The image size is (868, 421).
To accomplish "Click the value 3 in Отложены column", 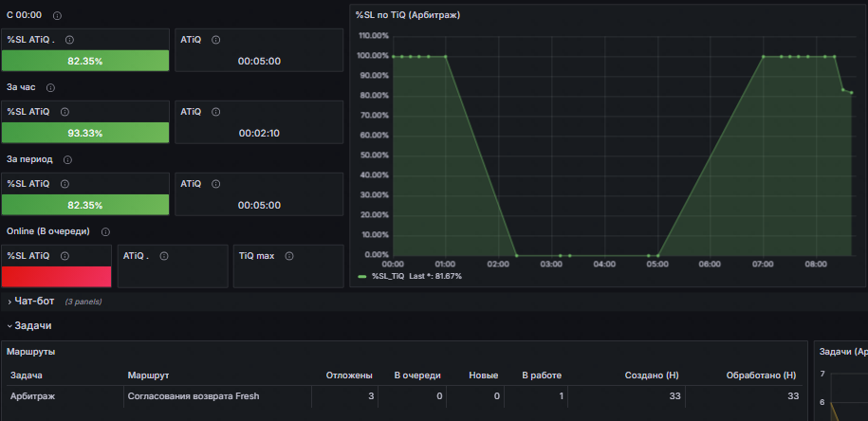I will 371,396.
